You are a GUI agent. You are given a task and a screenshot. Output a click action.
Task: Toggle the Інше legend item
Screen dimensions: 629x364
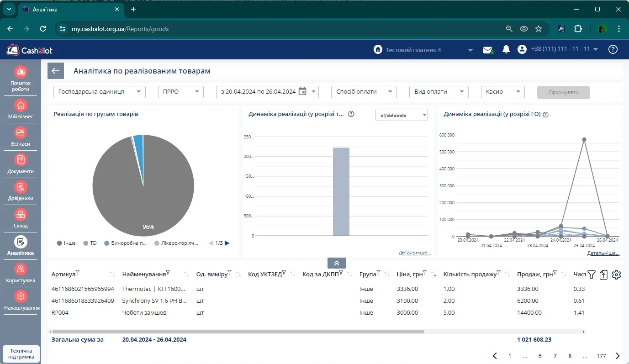[67, 243]
